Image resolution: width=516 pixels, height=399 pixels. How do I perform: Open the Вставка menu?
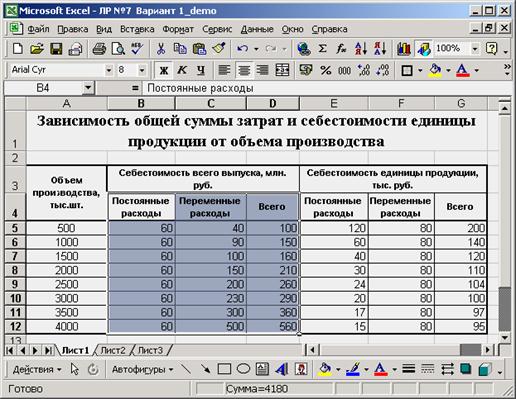pyautogui.click(x=137, y=29)
